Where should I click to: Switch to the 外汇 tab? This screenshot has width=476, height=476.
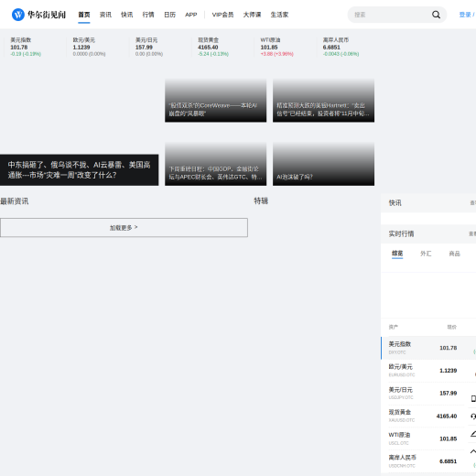426,254
